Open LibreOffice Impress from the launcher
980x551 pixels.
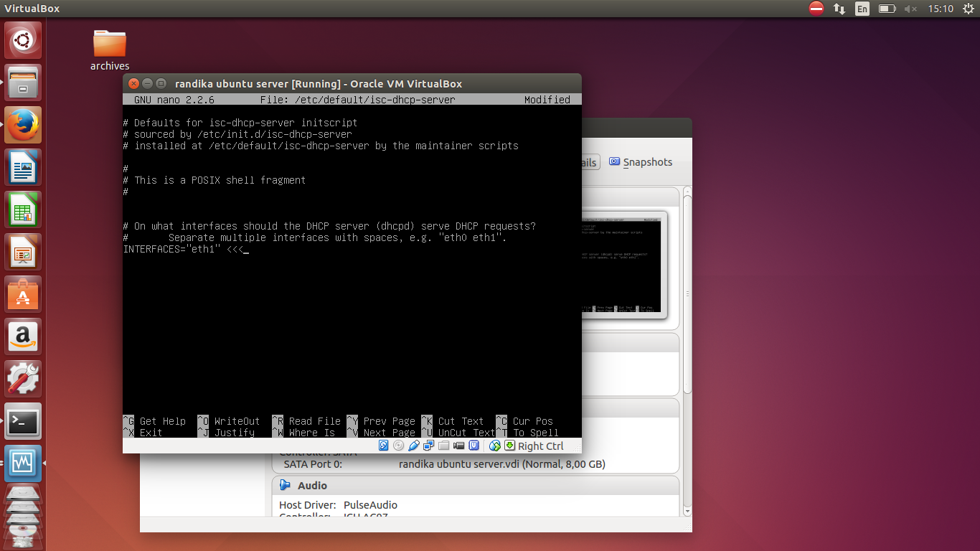coord(23,252)
